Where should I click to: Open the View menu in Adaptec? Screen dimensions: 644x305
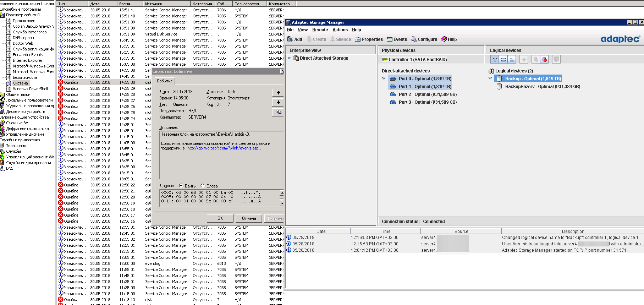[303, 30]
